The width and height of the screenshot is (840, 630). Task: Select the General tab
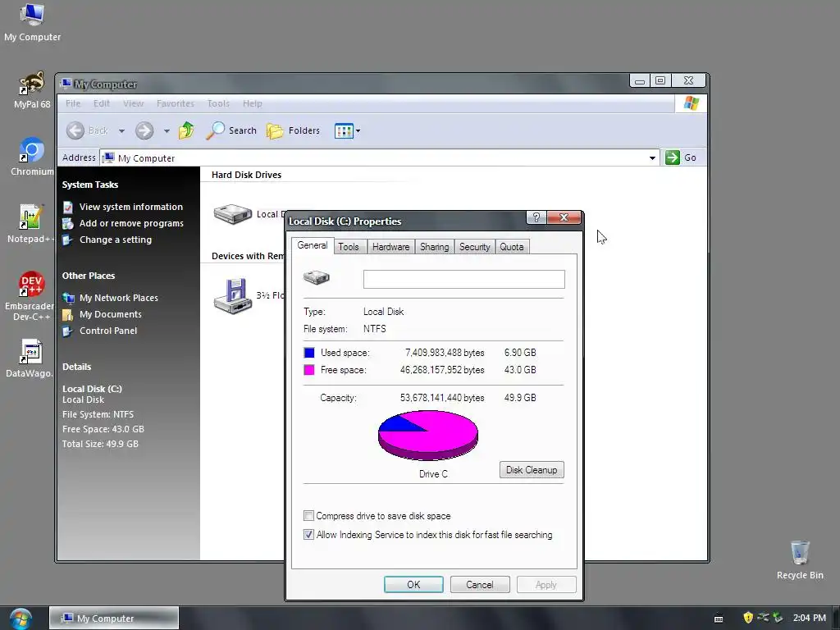[x=313, y=245]
